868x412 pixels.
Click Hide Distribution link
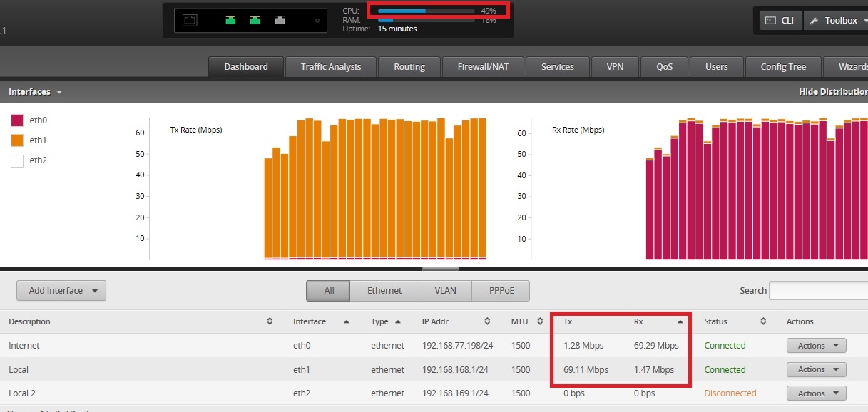pyautogui.click(x=832, y=92)
